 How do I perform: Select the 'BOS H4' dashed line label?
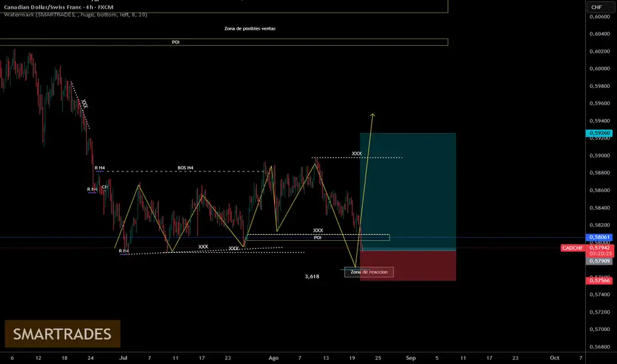click(185, 168)
